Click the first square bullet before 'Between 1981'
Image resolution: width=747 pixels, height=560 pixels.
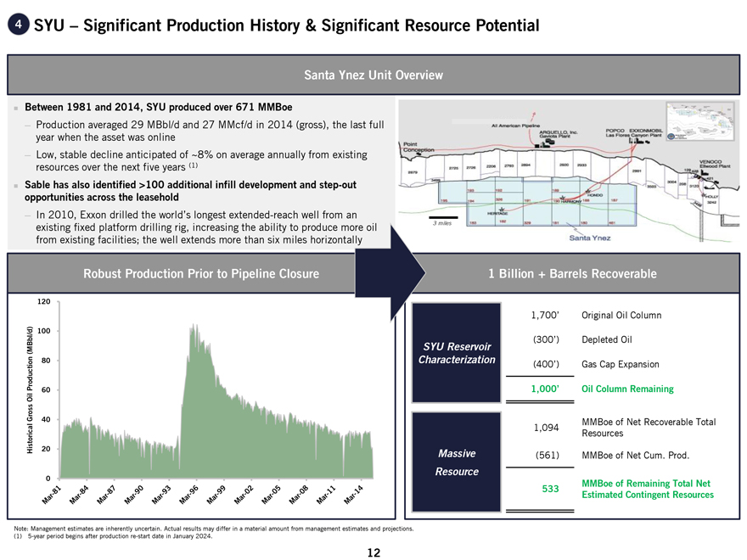coord(16,109)
